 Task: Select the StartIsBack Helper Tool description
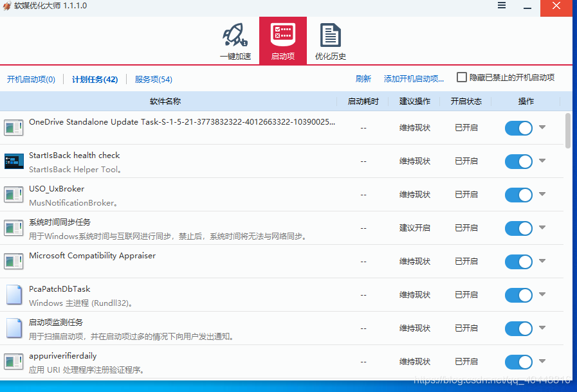coord(75,170)
